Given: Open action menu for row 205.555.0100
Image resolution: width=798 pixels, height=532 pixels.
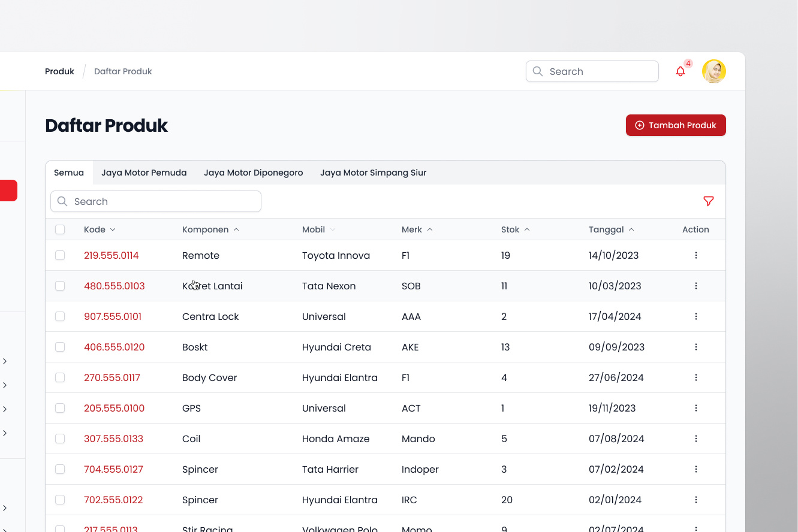Looking at the screenshot, I should [x=696, y=408].
